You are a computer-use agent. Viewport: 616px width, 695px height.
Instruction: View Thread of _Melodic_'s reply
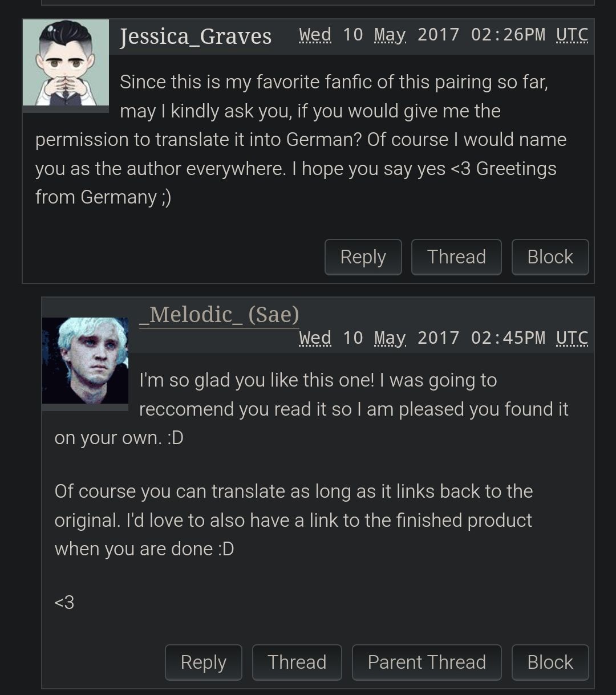[297, 663]
